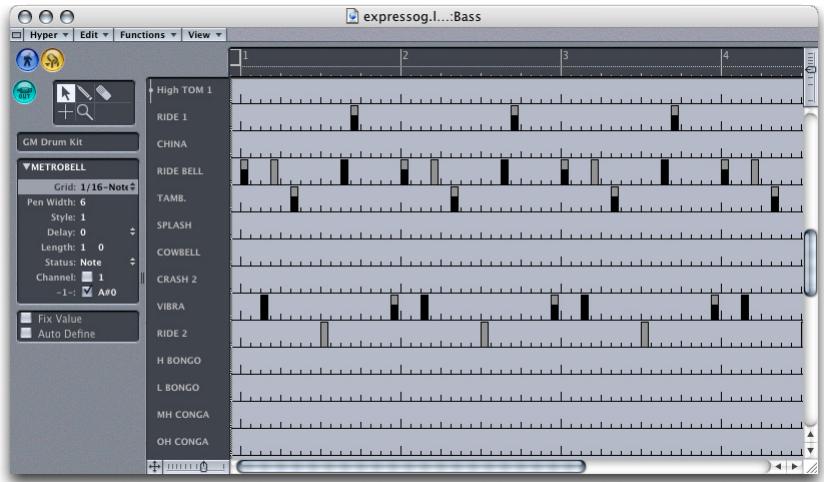Select the Pencil tool
This screenshot has width=824, height=482.
(x=85, y=93)
